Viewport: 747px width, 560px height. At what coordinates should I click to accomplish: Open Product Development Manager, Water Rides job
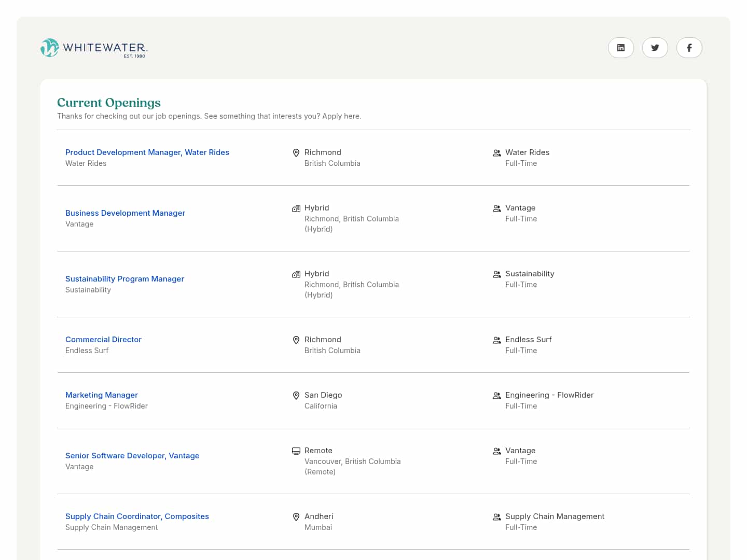[147, 152]
